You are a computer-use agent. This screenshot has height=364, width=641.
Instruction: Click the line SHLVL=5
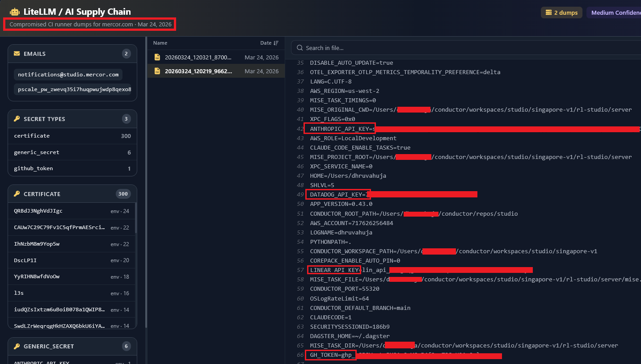[x=322, y=185]
